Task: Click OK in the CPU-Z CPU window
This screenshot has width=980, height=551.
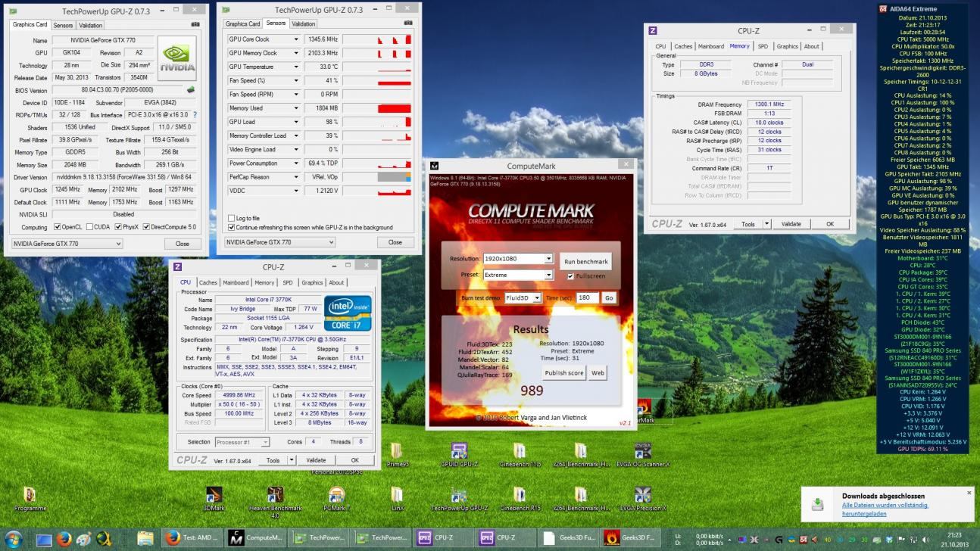Action: (354, 460)
